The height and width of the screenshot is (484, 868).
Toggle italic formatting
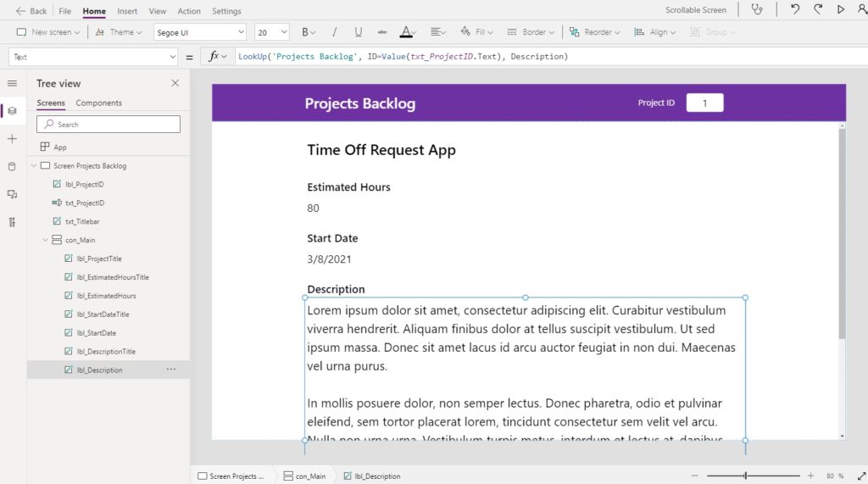[x=334, y=32]
